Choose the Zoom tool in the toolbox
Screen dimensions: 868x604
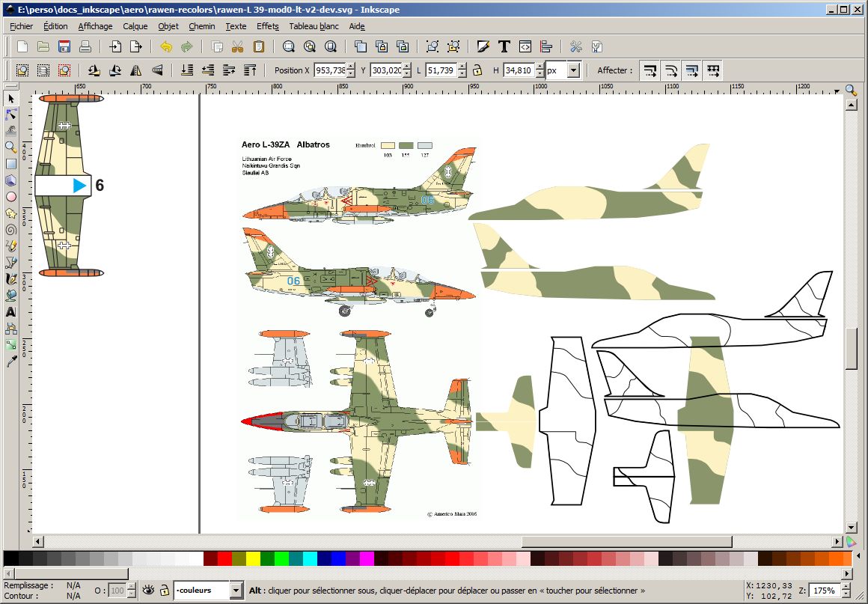coord(11,147)
